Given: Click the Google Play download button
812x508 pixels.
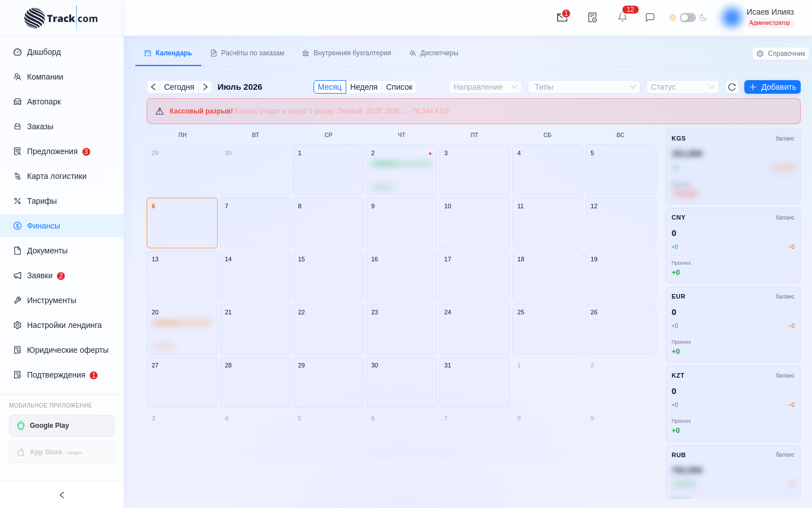Looking at the screenshot, I should coord(61,426).
